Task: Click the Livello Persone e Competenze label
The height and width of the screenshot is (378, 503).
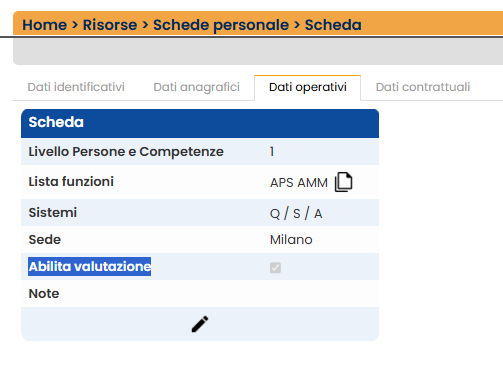Action: point(126,152)
